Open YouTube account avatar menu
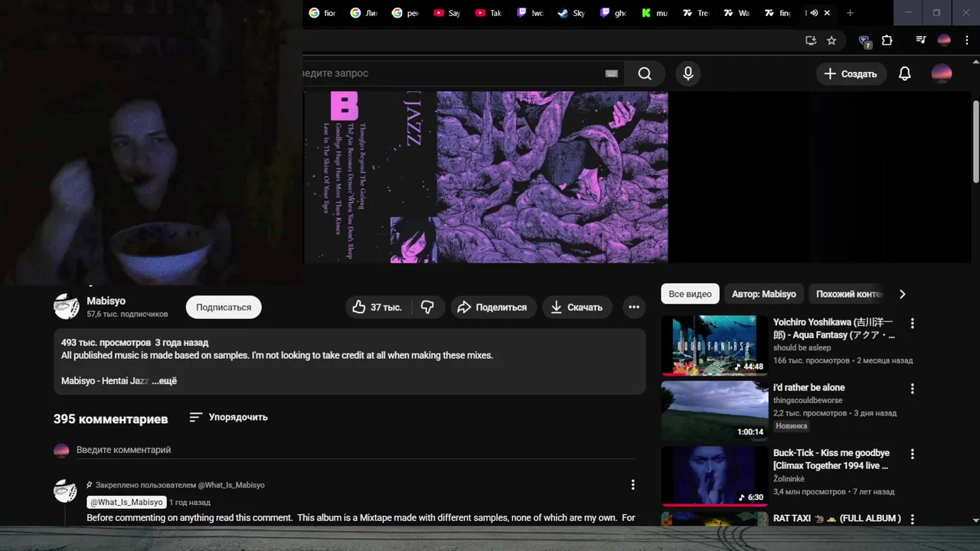The width and height of the screenshot is (980, 551). point(942,73)
